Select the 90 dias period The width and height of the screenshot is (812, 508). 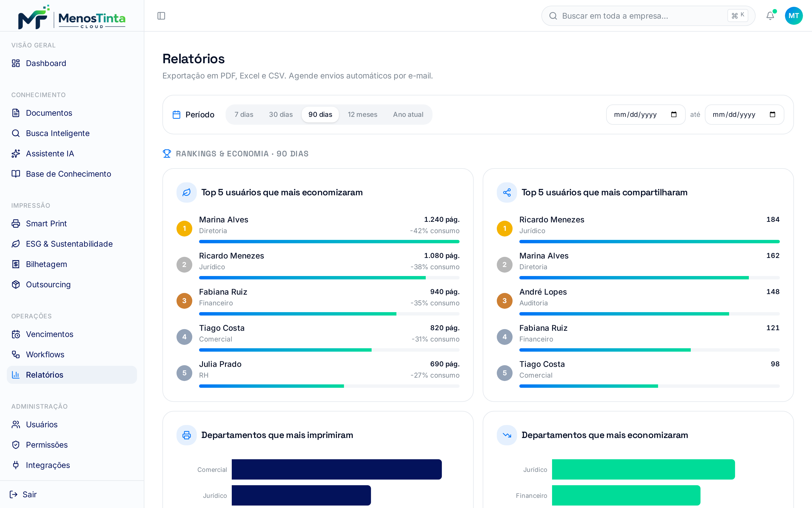[x=321, y=115]
